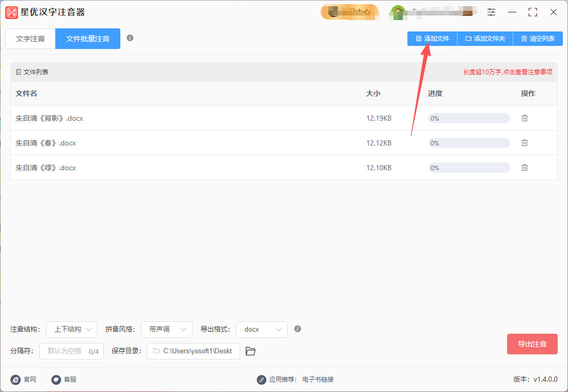Image resolution: width=568 pixels, height=392 pixels.
Task: Click the 添加文件 add file button
Action: point(432,38)
